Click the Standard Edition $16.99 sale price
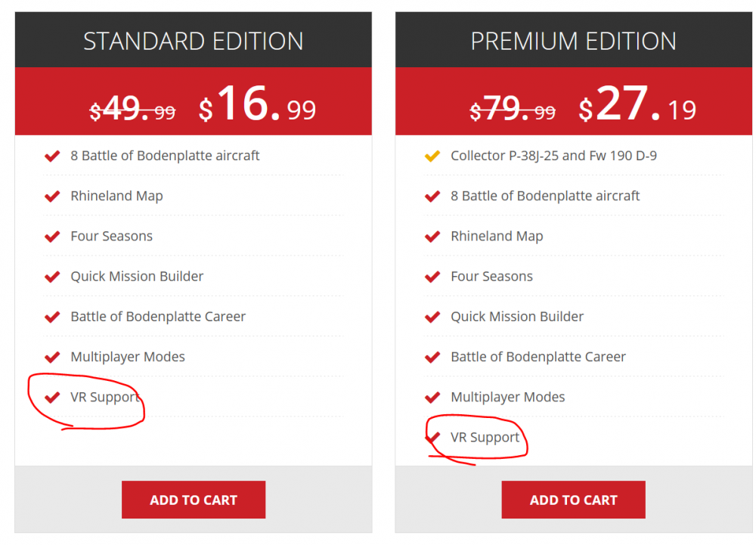 pos(257,107)
